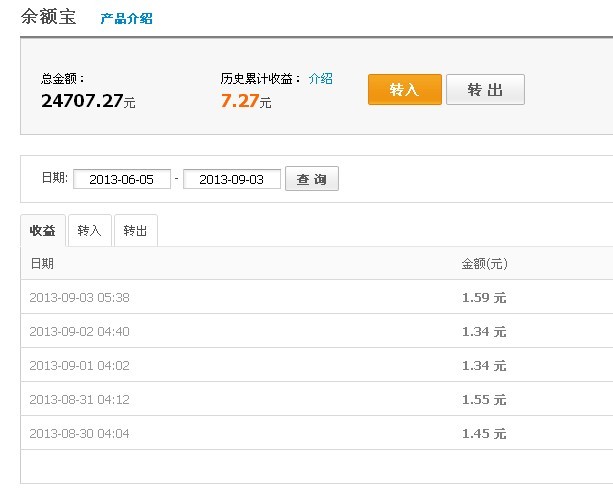Select the 2013-08-31 04:12 earnings row

pos(317,399)
